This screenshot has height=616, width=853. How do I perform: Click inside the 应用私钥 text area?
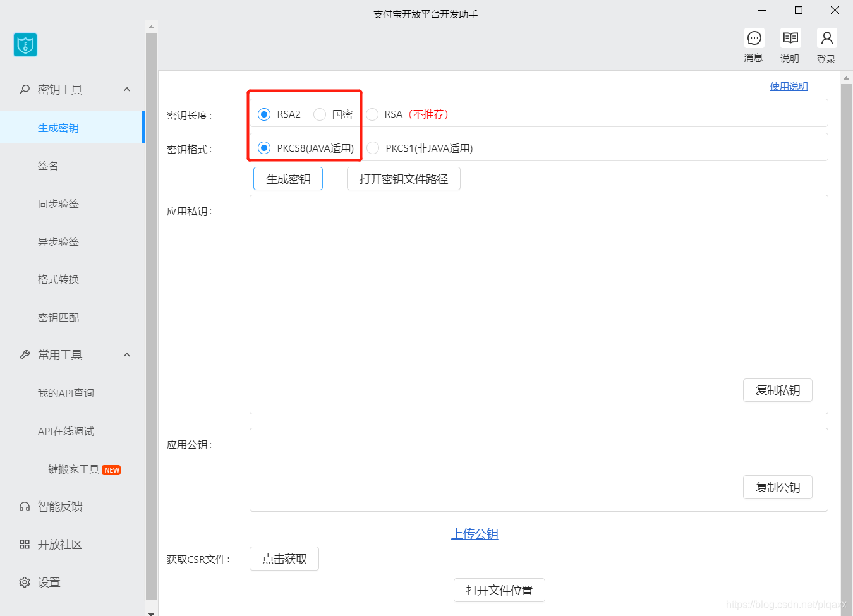539,305
